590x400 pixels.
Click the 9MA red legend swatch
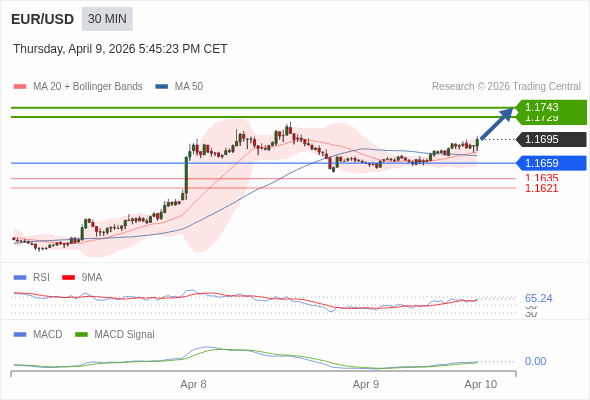pos(68,278)
